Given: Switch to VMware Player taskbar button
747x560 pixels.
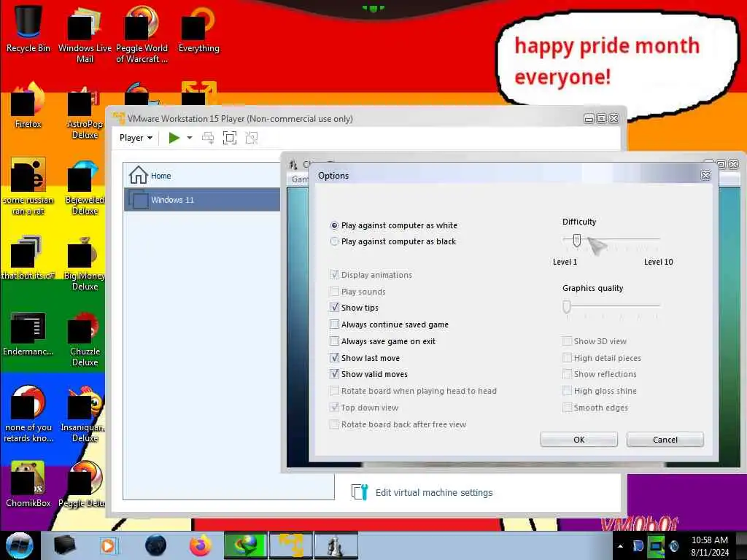Looking at the screenshot, I should tap(290, 545).
